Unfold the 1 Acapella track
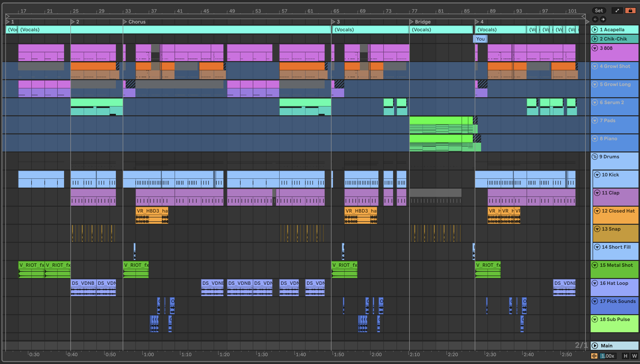Image resolution: width=640 pixels, height=364 pixels. (595, 30)
